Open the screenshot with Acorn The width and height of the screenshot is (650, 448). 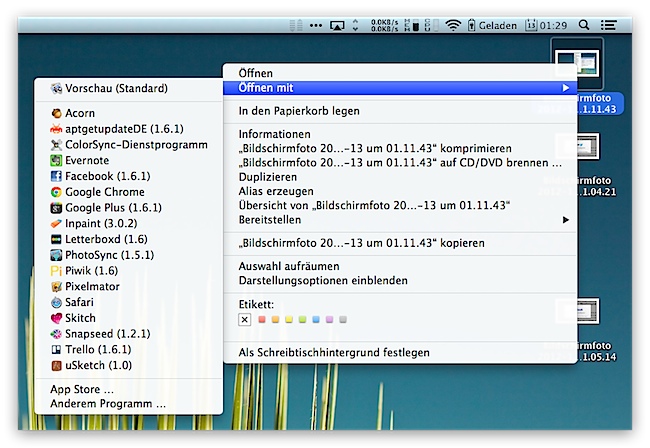pos(80,114)
